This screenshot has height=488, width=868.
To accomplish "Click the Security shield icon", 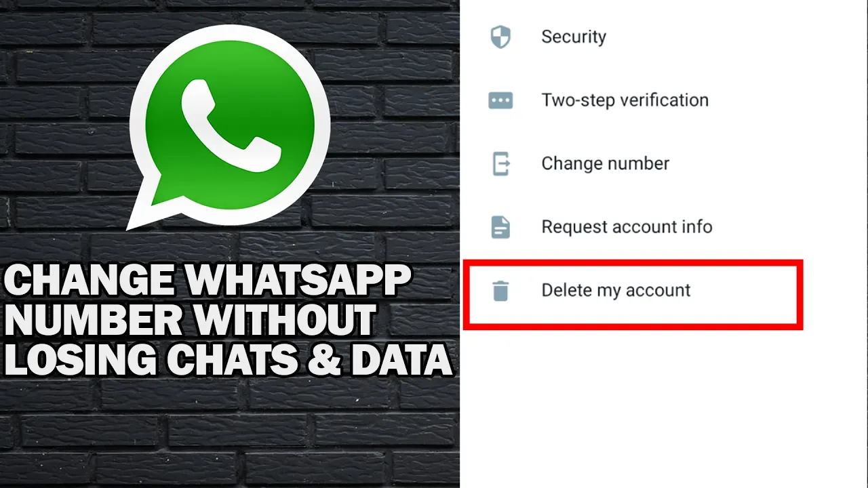I will point(500,37).
